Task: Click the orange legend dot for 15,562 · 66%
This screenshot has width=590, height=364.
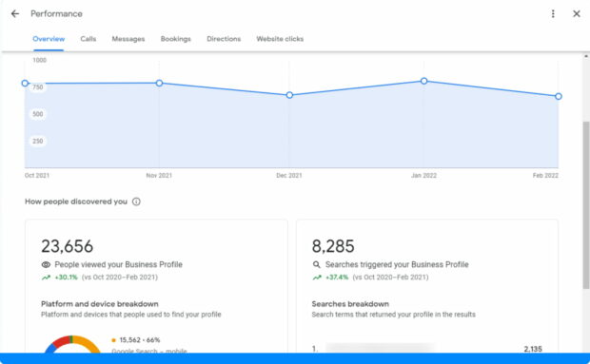Action: (x=113, y=340)
